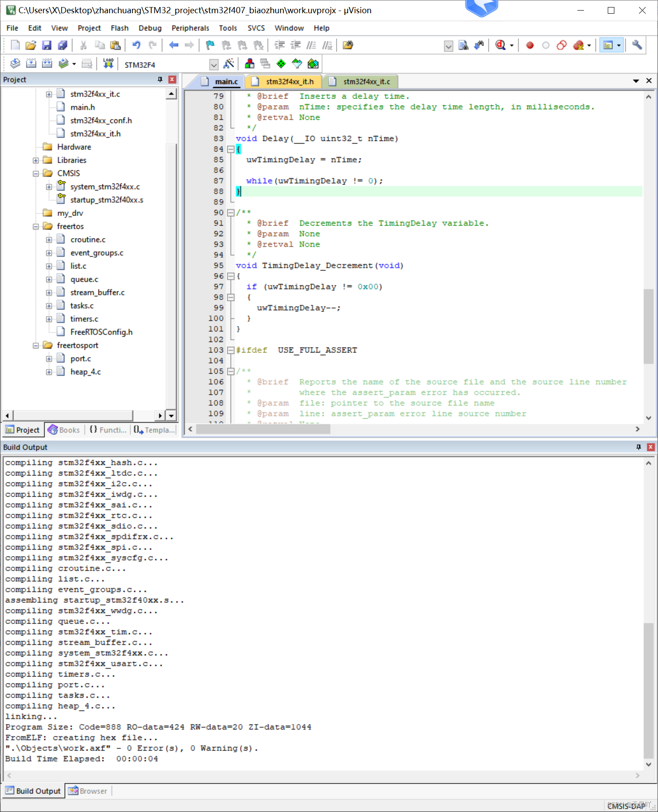Collapse the freertos folder
The height and width of the screenshot is (812, 658).
36,227
